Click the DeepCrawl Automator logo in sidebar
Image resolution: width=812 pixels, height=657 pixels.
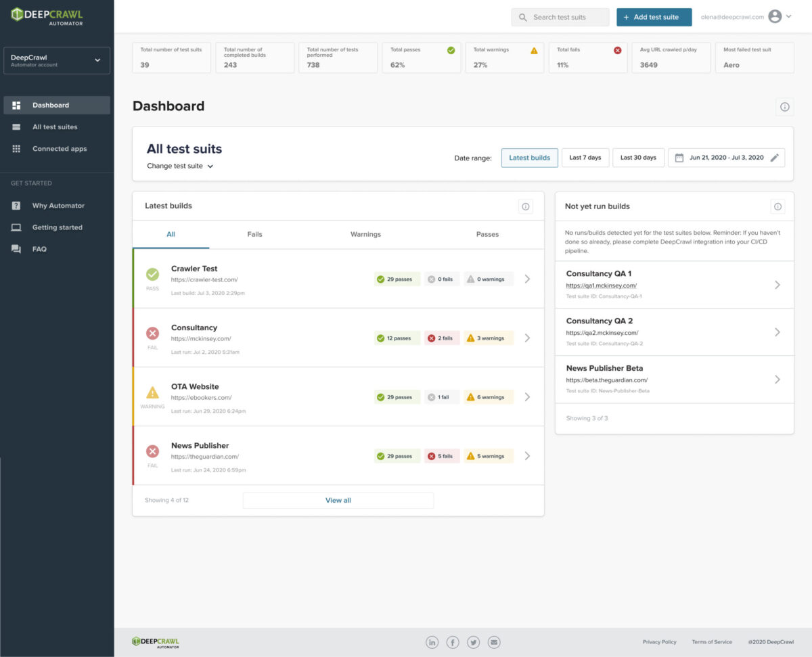tap(46, 16)
